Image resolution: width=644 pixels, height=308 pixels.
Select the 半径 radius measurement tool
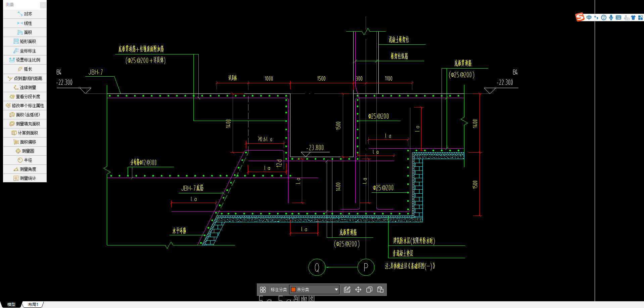[x=25, y=160]
